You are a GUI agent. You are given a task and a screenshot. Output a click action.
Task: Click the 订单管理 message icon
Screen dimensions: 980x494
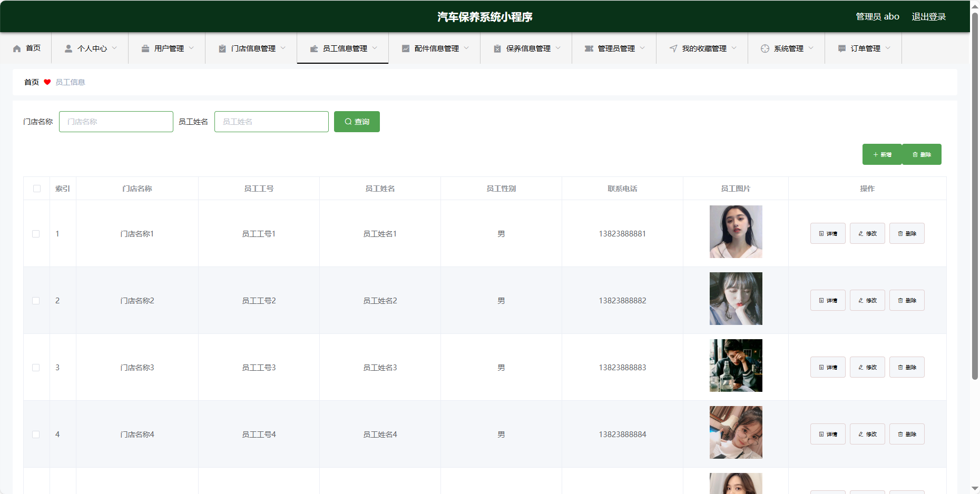point(842,48)
